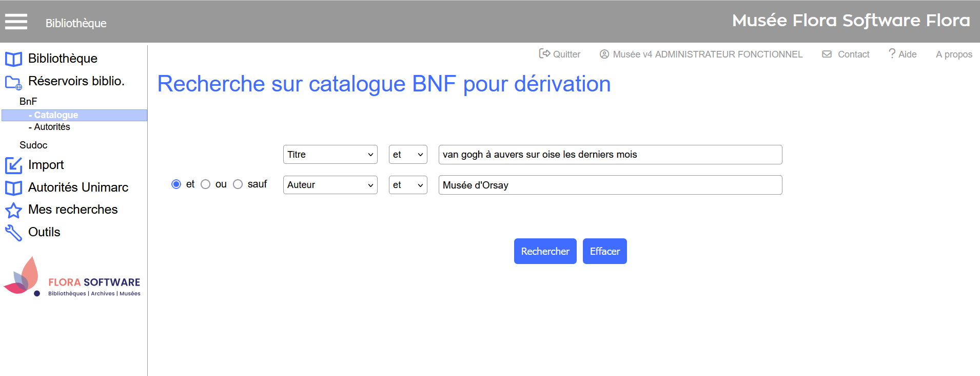
Task: Select the "ou" radio button
Action: [206, 184]
